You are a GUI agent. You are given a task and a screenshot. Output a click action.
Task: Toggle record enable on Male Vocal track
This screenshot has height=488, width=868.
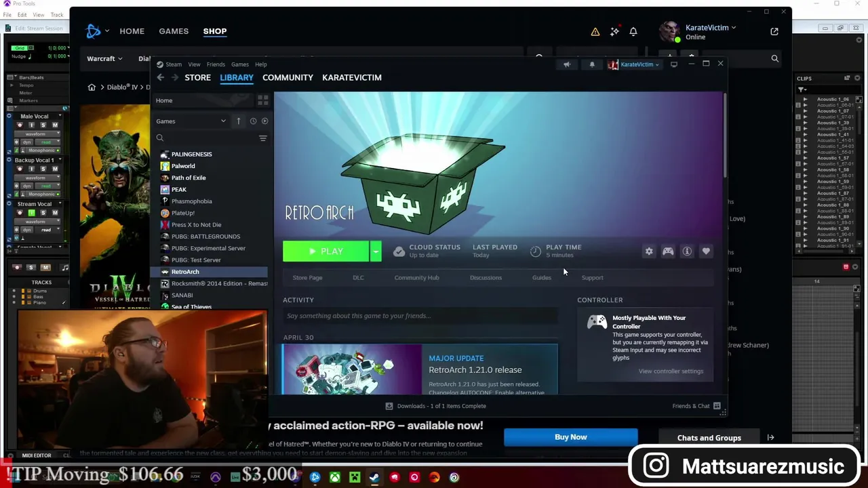20,125
